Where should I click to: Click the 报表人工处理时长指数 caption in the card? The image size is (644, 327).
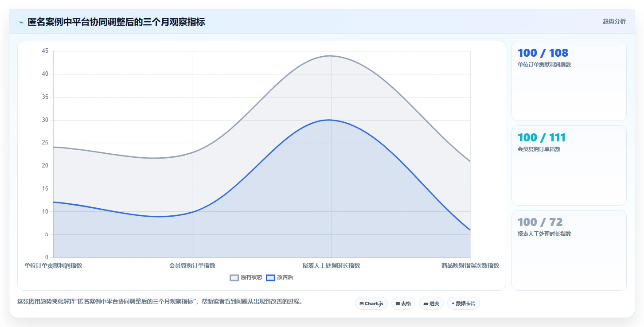[544, 234]
